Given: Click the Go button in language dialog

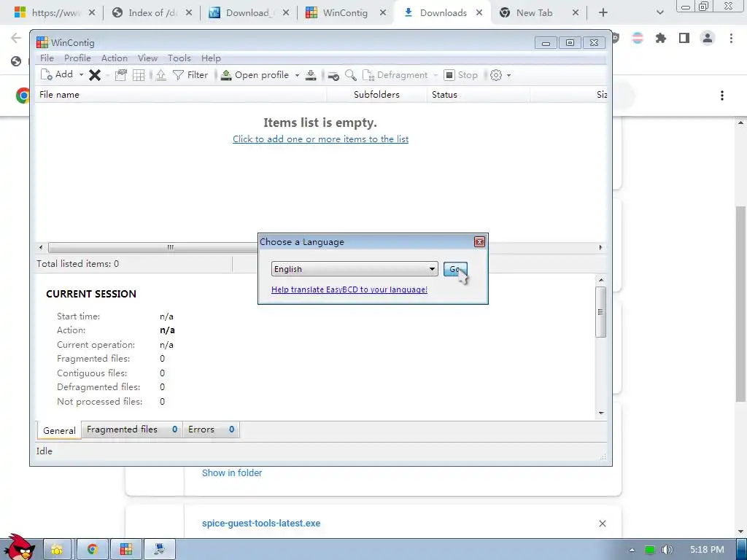Looking at the screenshot, I should tap(455, 269).
